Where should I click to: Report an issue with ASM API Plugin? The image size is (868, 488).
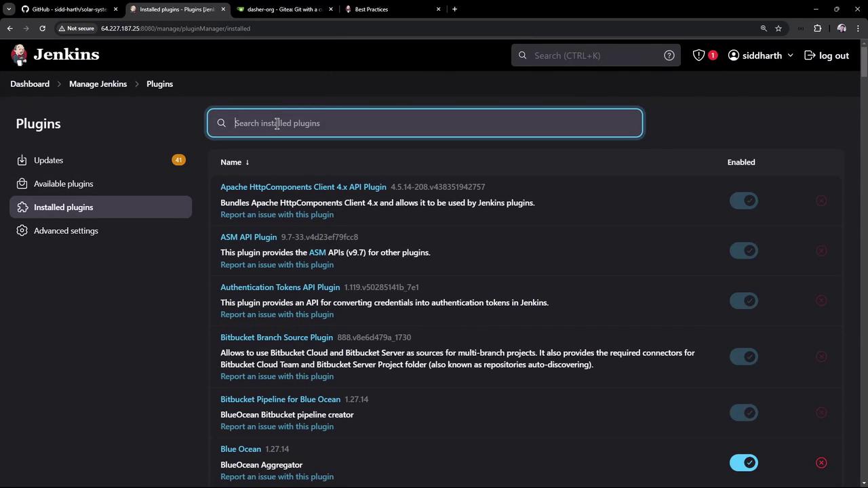(x=277, y=265)
